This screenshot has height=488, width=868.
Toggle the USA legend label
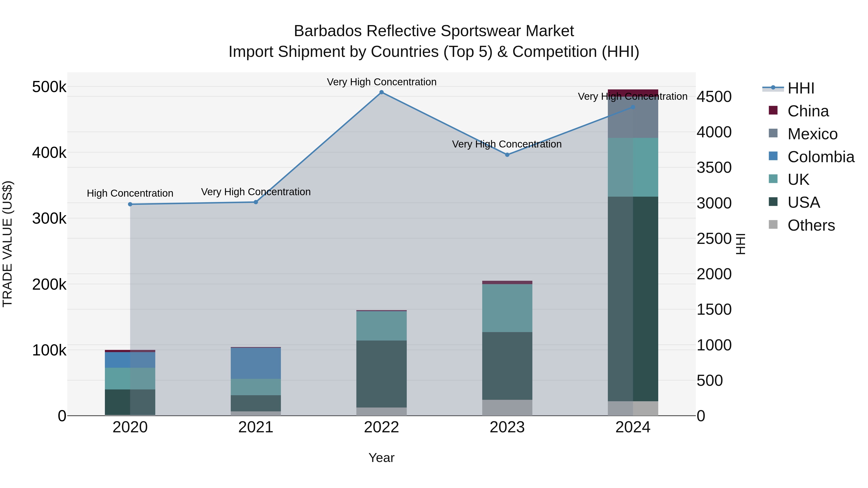[804, 202]
